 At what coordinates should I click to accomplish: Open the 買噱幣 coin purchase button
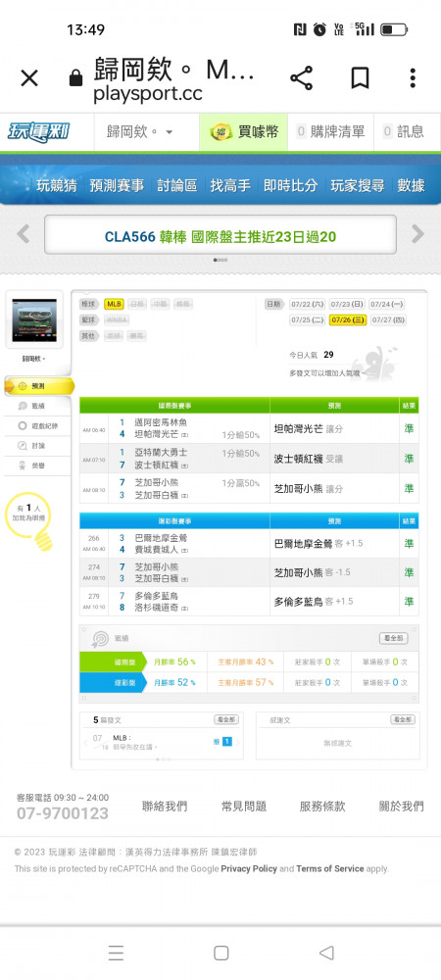pos(244,132)
